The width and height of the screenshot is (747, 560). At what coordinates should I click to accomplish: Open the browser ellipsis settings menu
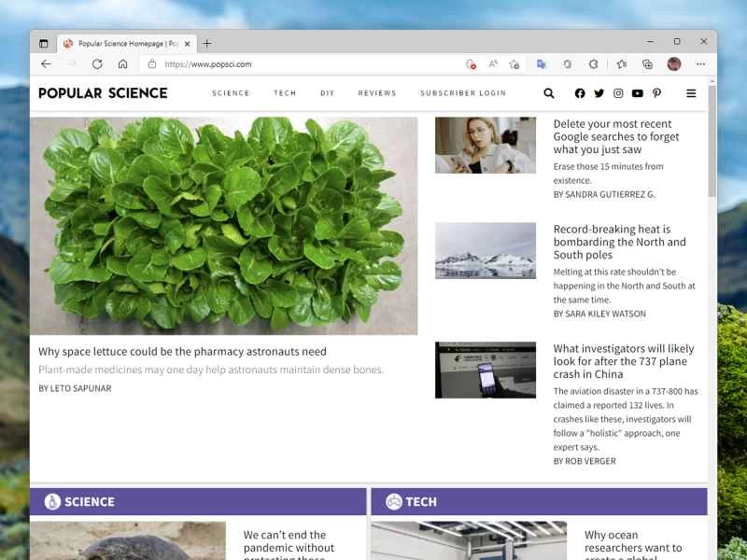(x=701, y=65)
